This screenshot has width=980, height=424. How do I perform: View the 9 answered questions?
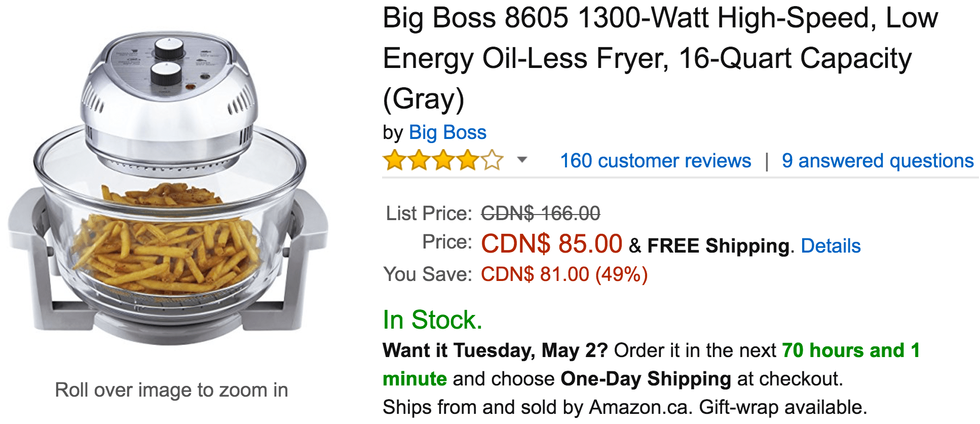point(878,161)
